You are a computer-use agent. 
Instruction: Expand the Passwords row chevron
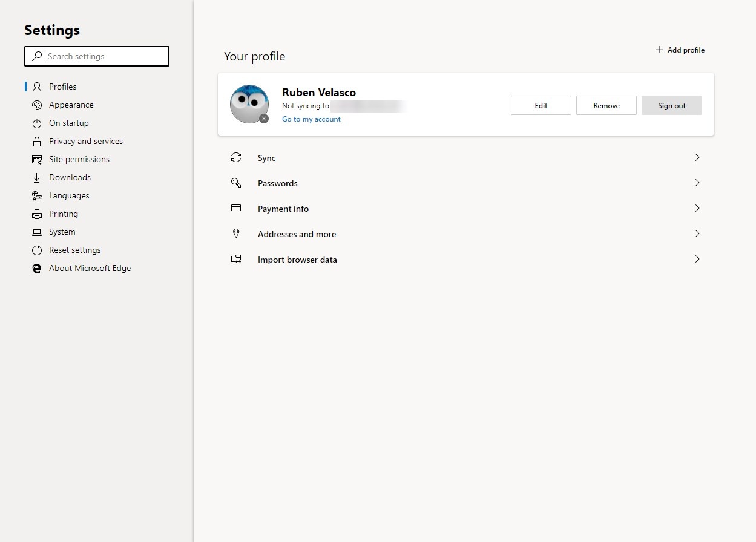697,183
